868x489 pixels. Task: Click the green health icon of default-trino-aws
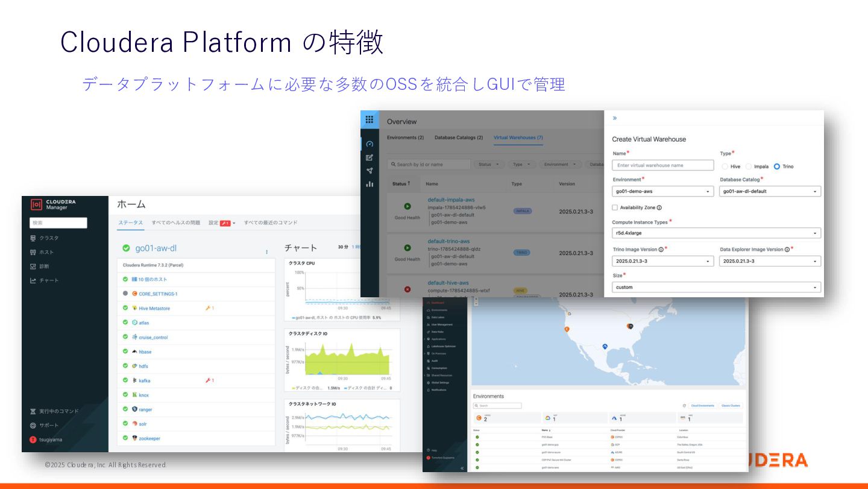pyautogui.click(x=407, y=248)
